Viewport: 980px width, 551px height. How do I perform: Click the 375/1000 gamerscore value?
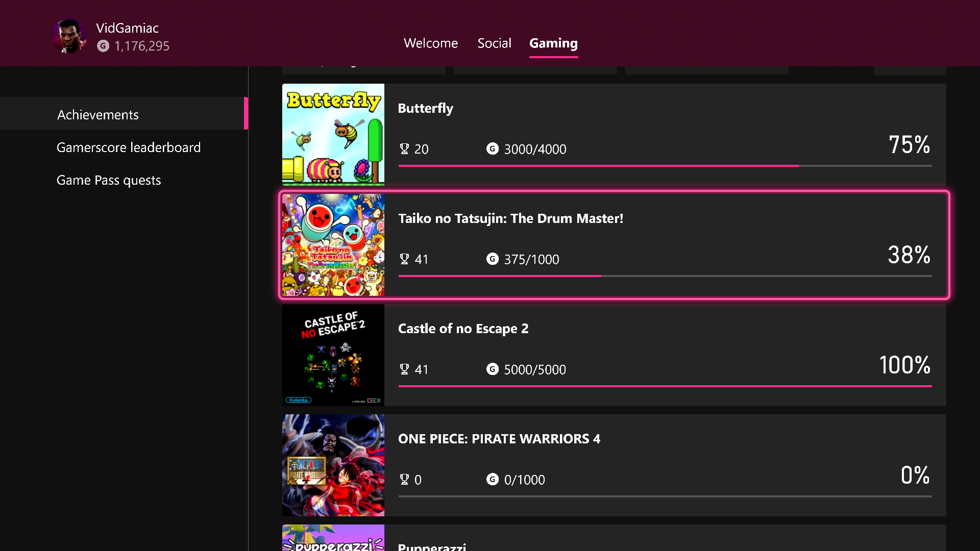coord(531,260)
